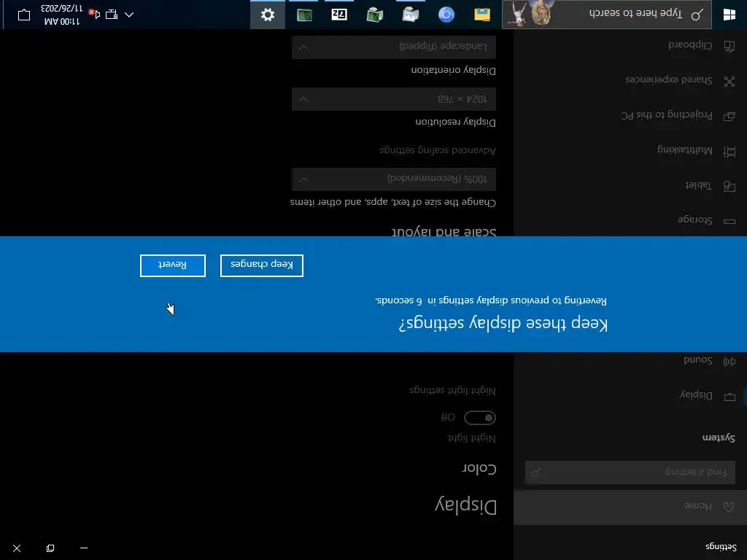Click the Settings gear taskbar icon
Viewport: 747px width, 560px height.
tap(268, 15)
